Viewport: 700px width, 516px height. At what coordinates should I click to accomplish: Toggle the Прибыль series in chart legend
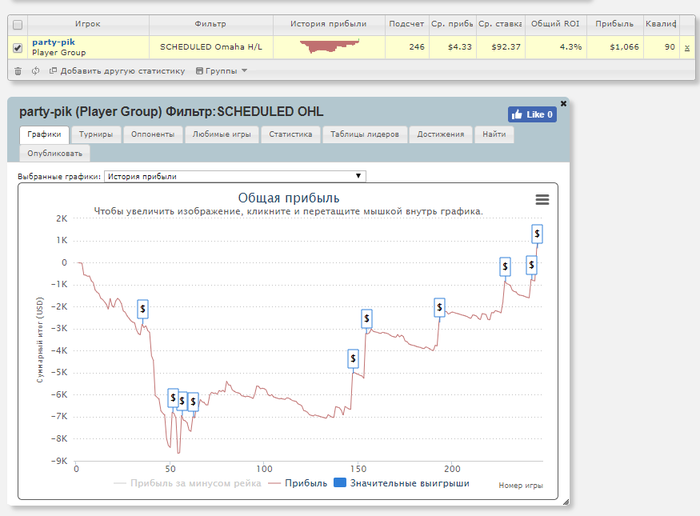tap(298, 483)
